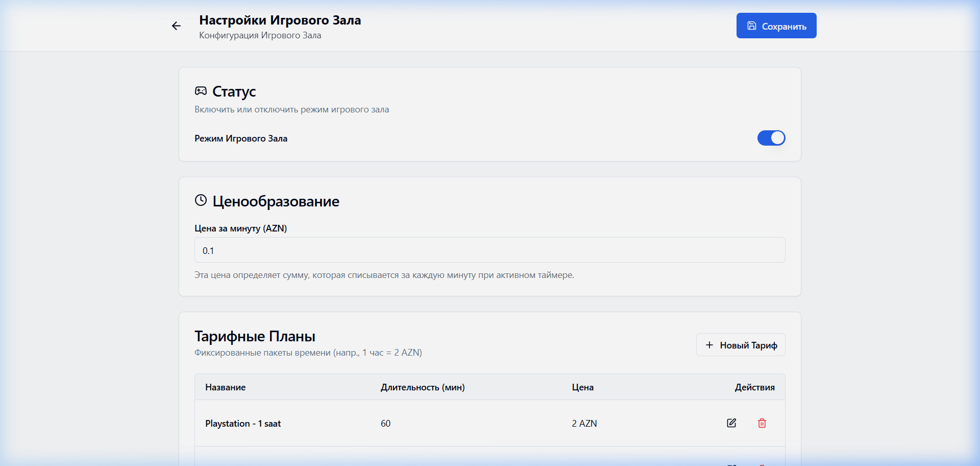Screen dimensions: 980x466
Task: Click the 2 AZN price cell
Action: click(x=584, y=423)
